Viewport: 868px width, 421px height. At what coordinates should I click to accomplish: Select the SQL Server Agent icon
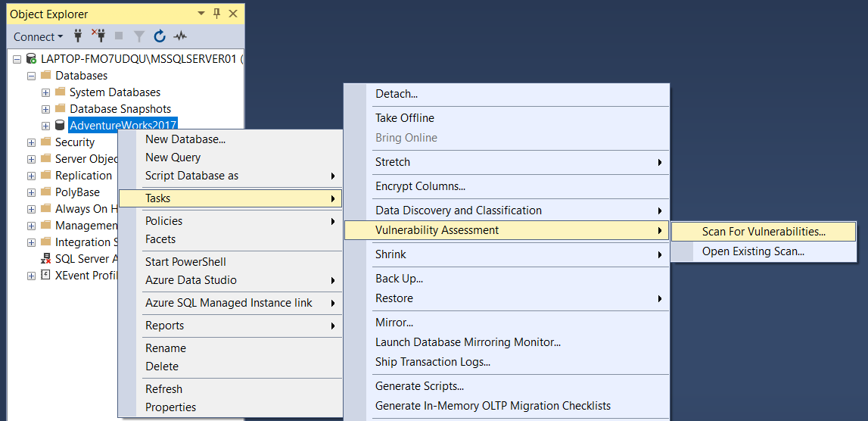click(46, 259)
